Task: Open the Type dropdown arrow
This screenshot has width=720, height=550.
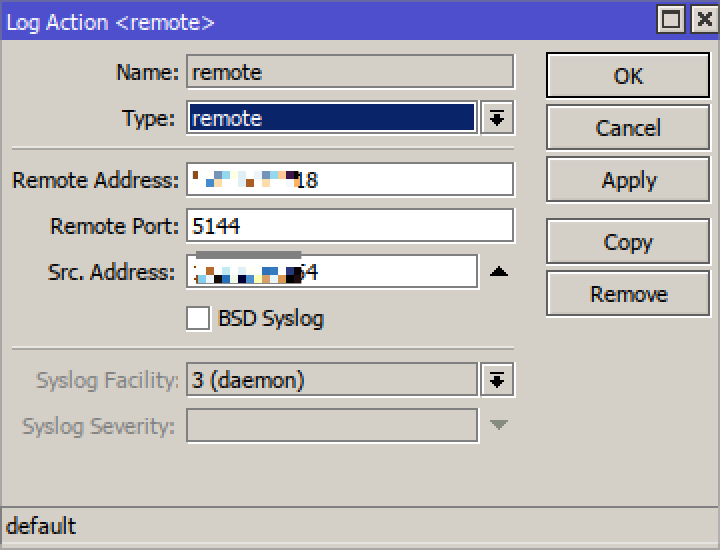Action: tap(497, 118)
